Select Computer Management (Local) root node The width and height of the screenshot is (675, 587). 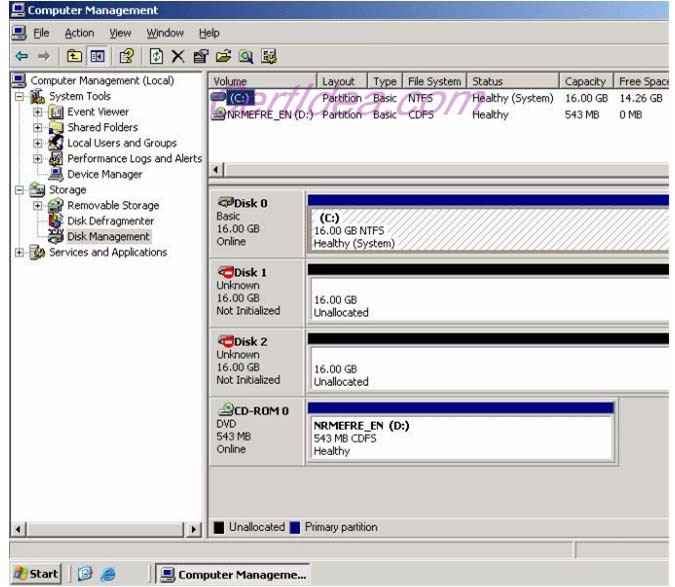(102, 80)
